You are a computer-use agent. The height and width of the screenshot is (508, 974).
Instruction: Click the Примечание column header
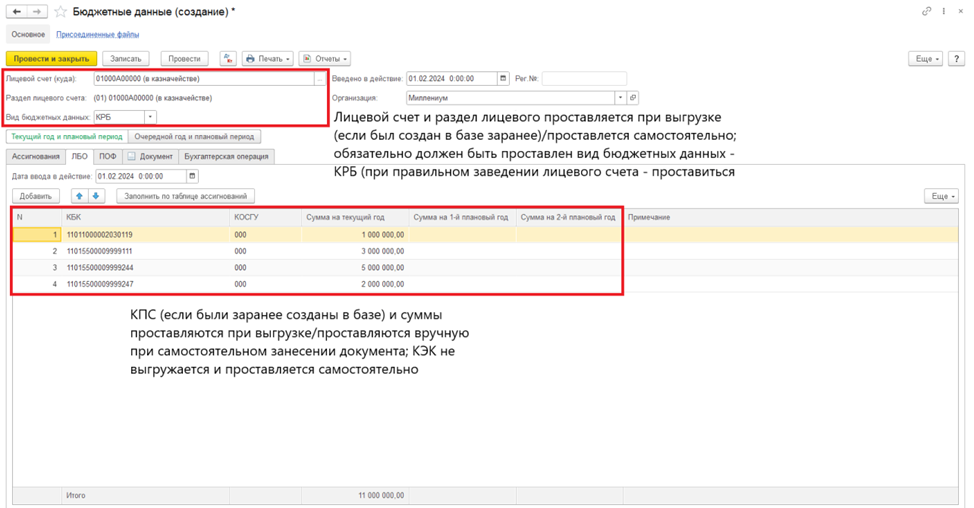click(x=791, y=217)
